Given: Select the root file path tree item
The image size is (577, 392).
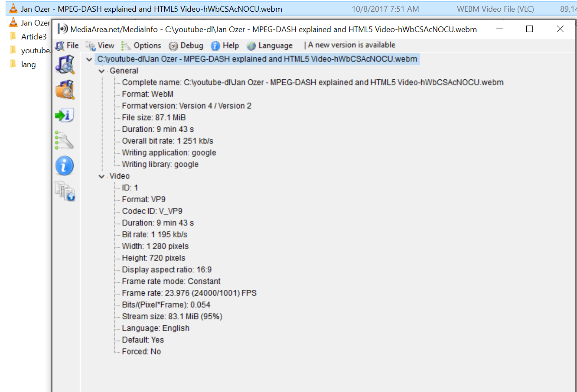Looking at the screenshot, I should pyautogui.click(x=257, y=59).
